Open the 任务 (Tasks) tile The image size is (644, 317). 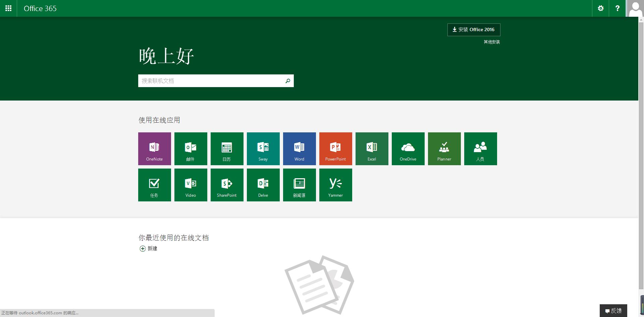point(154,185)
